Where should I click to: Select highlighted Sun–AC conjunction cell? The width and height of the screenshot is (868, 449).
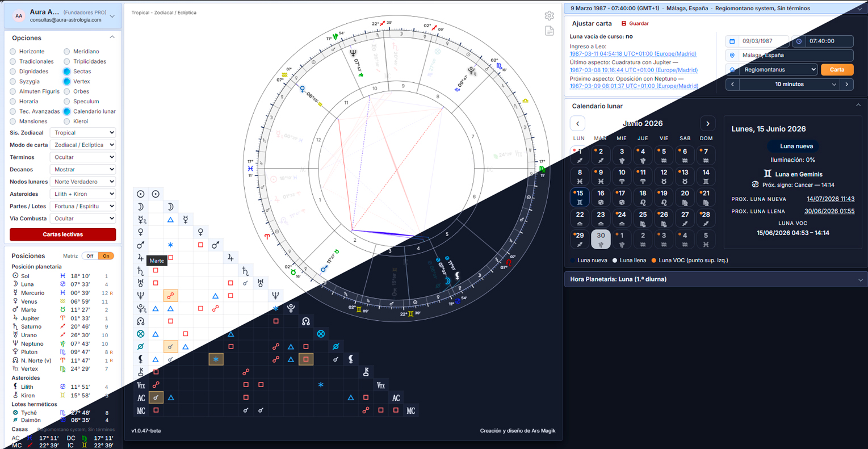pyautogui.click(x=156, y=398)
